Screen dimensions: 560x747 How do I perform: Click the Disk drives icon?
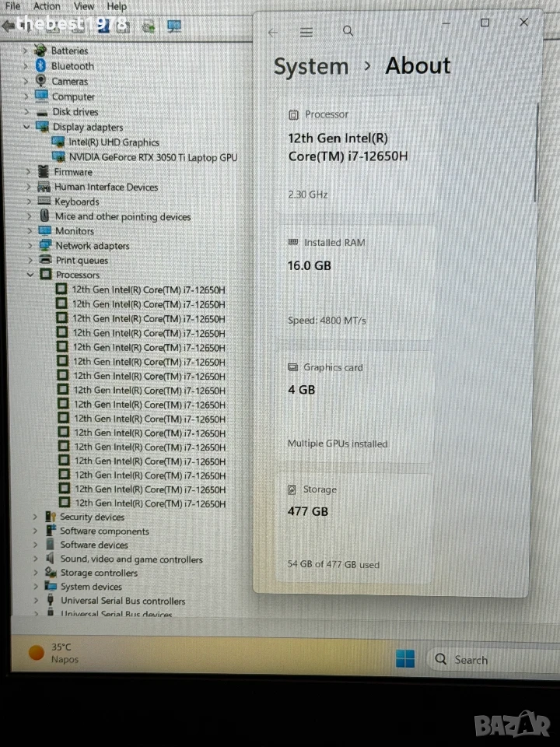coord(42,113)
